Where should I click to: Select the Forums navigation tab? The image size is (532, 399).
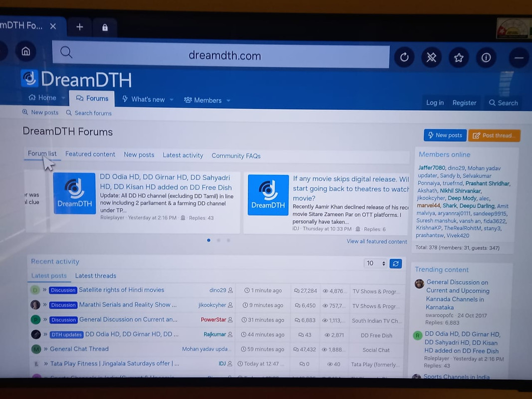click(x=92, y=98)
